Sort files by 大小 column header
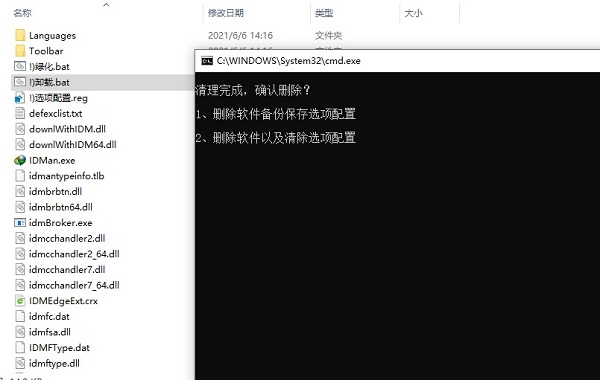600x380 pixels. pyautogui.click(x=413, y=13)
